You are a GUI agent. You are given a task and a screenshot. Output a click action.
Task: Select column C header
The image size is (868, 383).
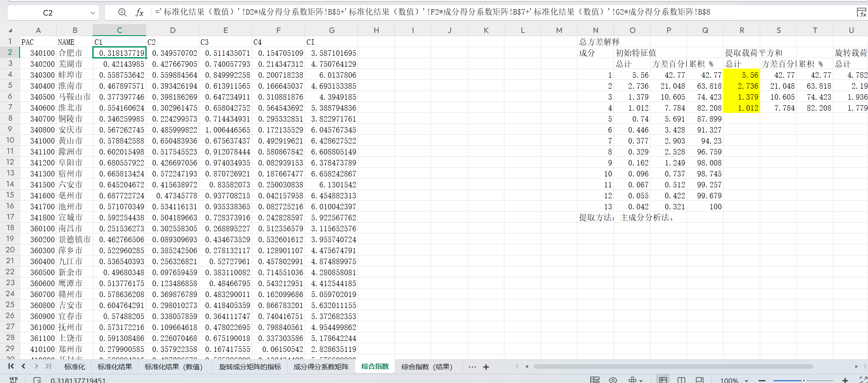[x=119, y=30]
